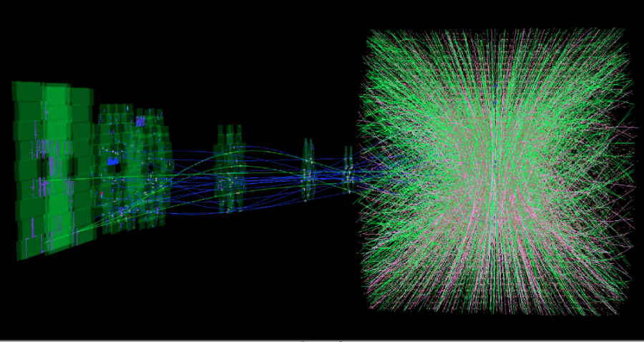Select the grey-blue block on the leftmost green wall
Viewport: 644px width, 342px height.
(x=52, y=166)
